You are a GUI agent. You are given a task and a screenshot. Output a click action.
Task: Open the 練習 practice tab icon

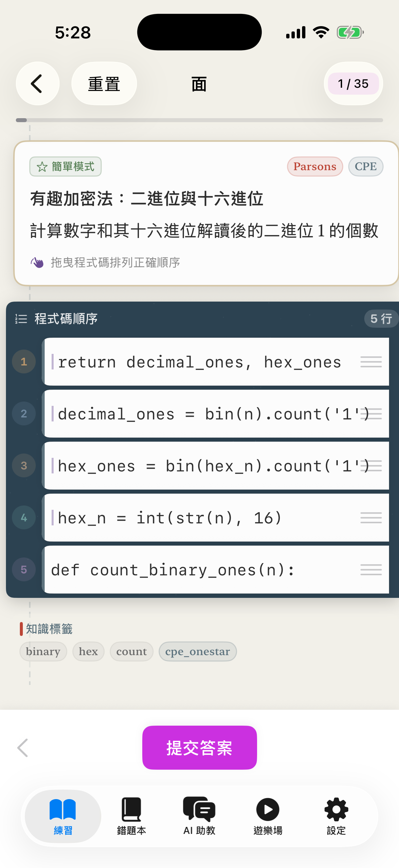[62, 810]
